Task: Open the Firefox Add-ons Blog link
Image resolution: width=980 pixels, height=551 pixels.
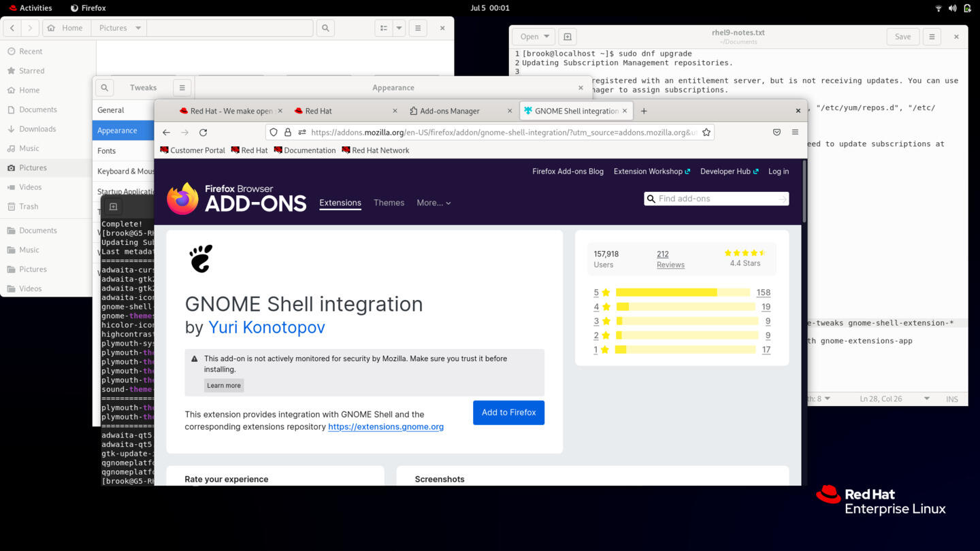Action: tap(568, 171)
